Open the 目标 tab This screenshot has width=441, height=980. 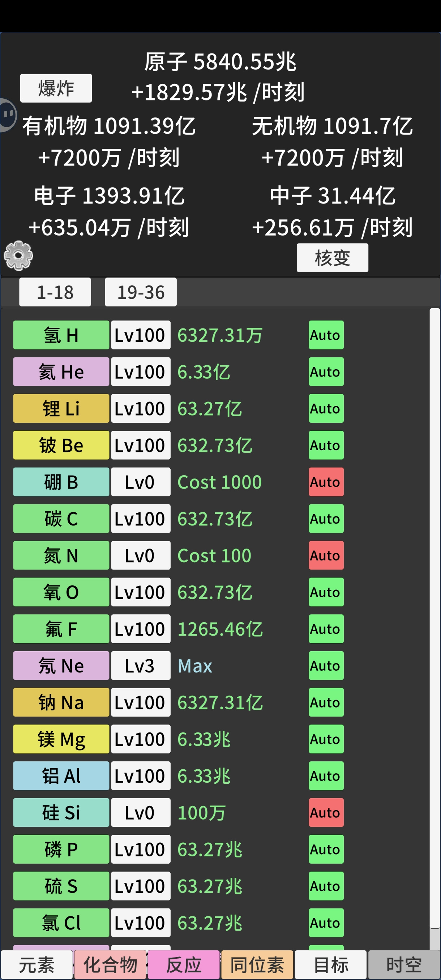point(331,965)
